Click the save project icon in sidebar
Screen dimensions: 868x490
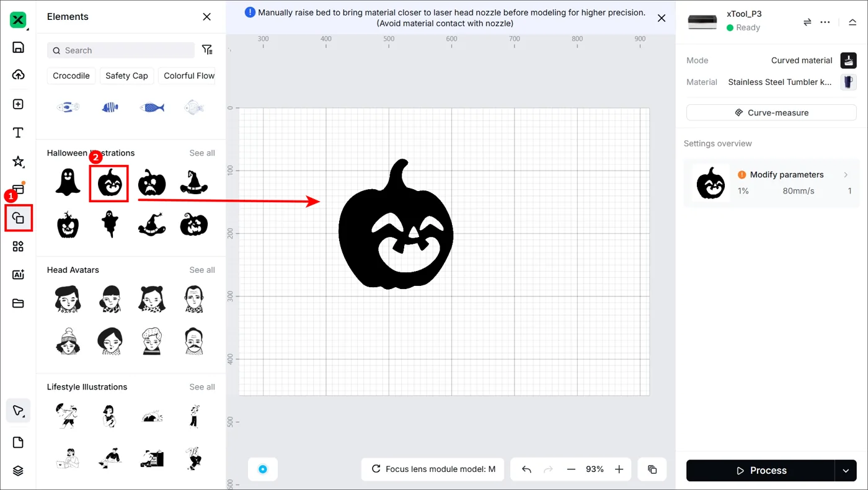coord(18,48)
